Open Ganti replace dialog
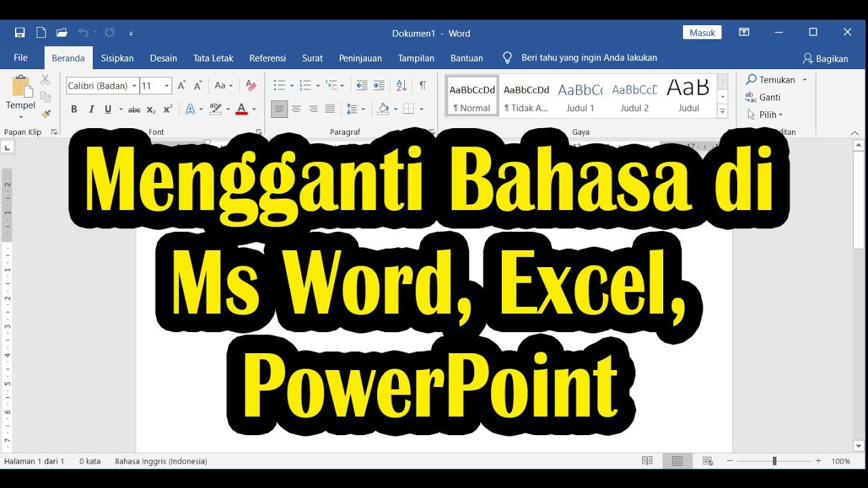 (763, 98)
